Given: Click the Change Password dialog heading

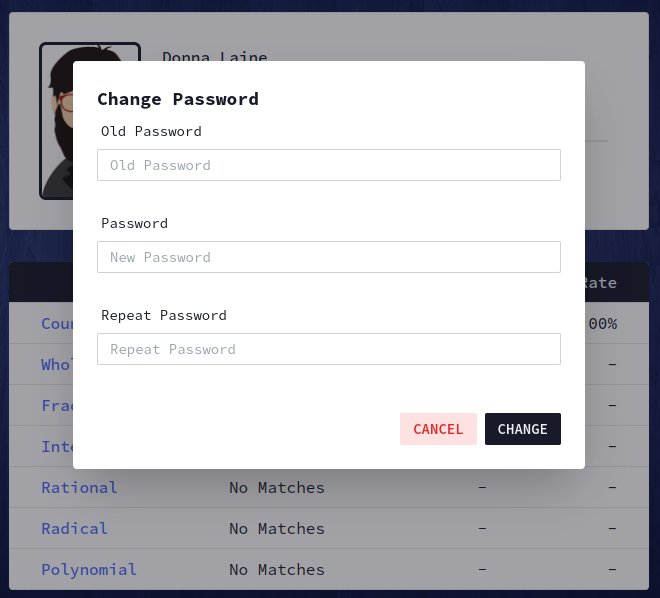Looking at the screenshot, I should click(x=178, y=99).
